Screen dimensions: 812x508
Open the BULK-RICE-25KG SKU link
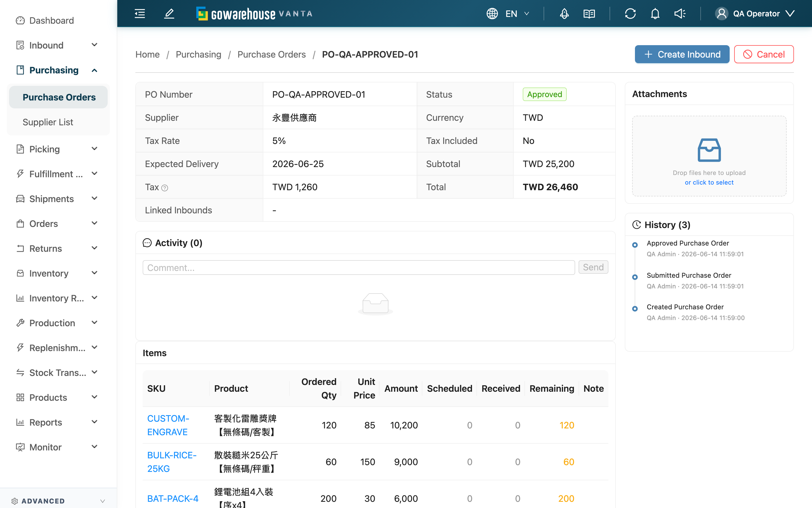[x=172, y=462]
